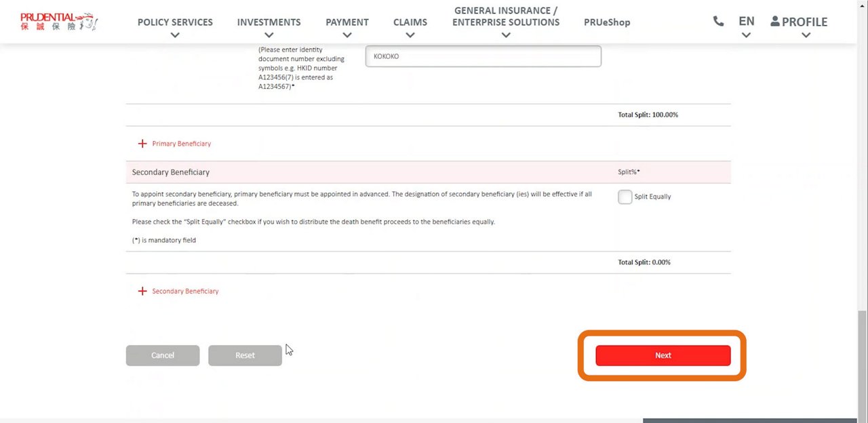The image size is (868, 423).
Task: Click the Cancel button
Action: [x=163, y=355]
